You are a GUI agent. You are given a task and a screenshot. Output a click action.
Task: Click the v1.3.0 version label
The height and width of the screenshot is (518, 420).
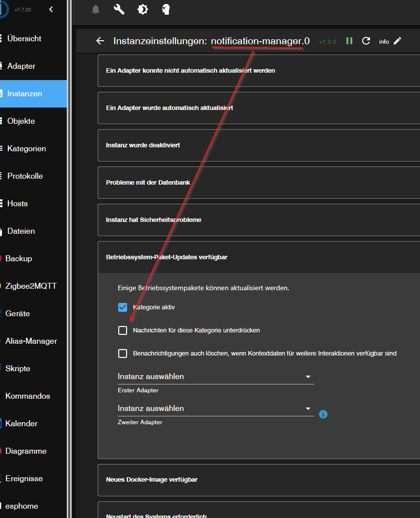coord(328,42)
